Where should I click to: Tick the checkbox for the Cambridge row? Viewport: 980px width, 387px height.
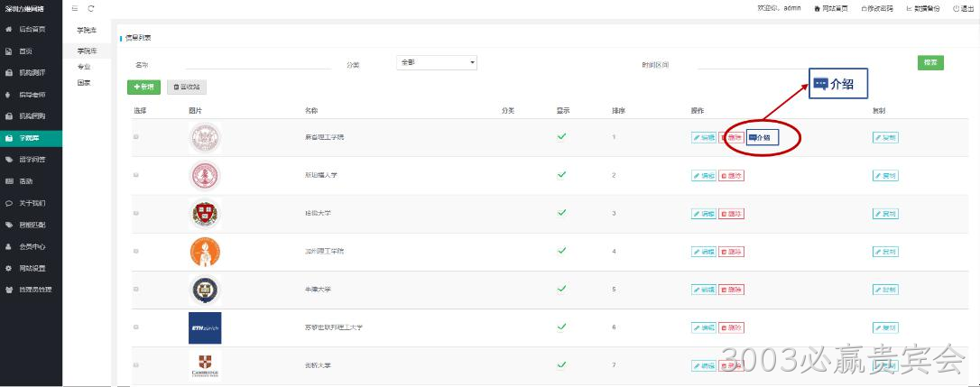tap(136, 365)
